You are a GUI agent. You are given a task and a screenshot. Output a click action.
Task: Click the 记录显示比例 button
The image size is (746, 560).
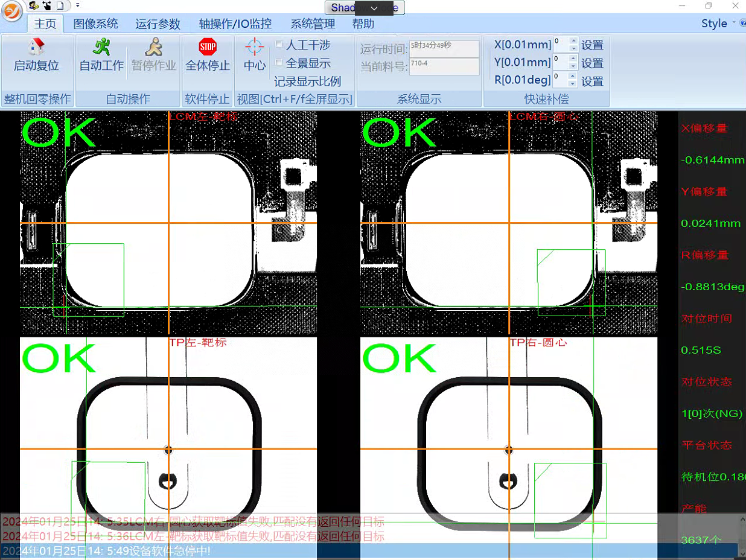pos(307,81)
